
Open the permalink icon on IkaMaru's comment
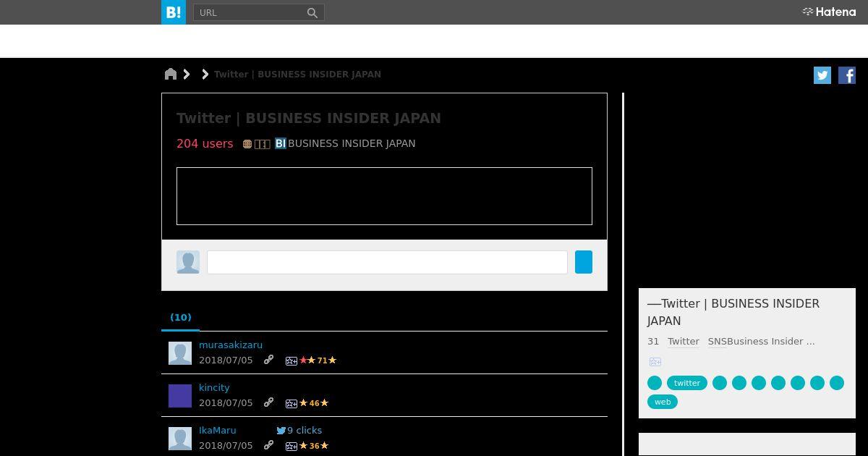pyautogui.click(x=268, y=445)
